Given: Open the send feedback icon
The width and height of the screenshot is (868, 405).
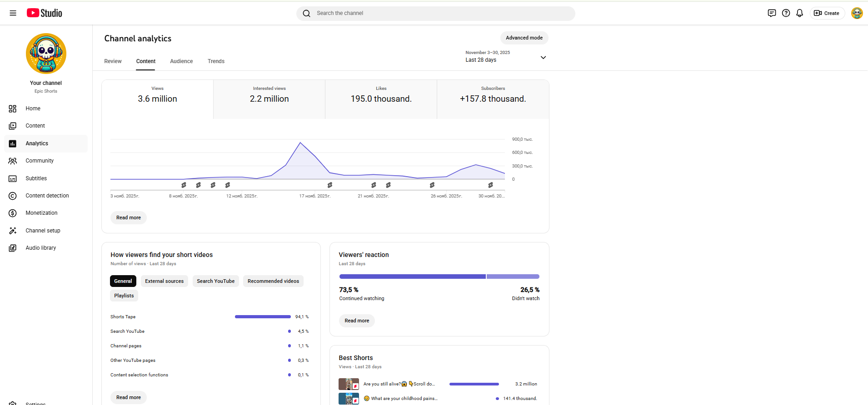Looking at the screenshot, I should (772, 13).
